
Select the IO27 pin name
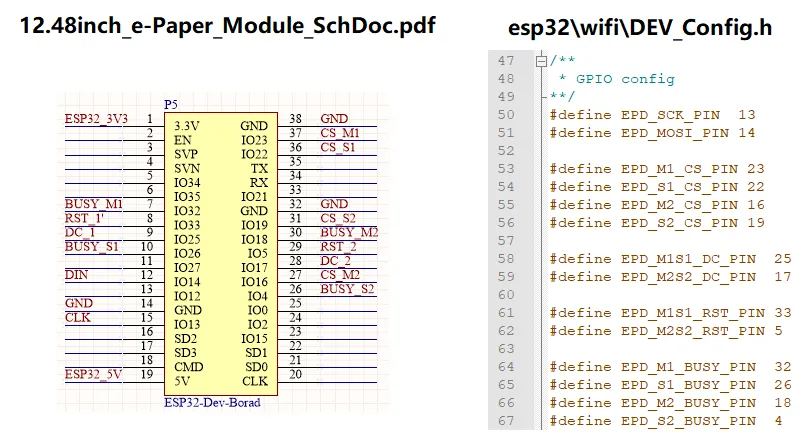pos(187,268)
